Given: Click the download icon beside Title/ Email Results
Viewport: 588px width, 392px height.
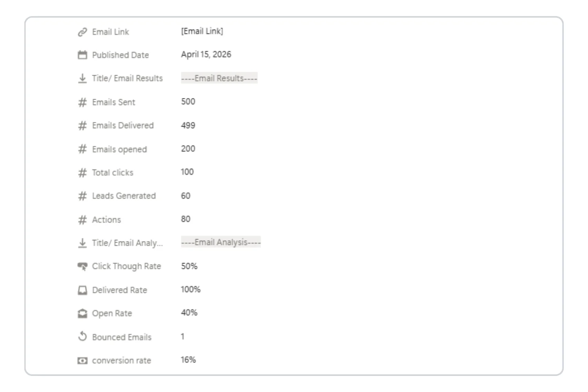Looking at the screenshot, I should (82, 78).
